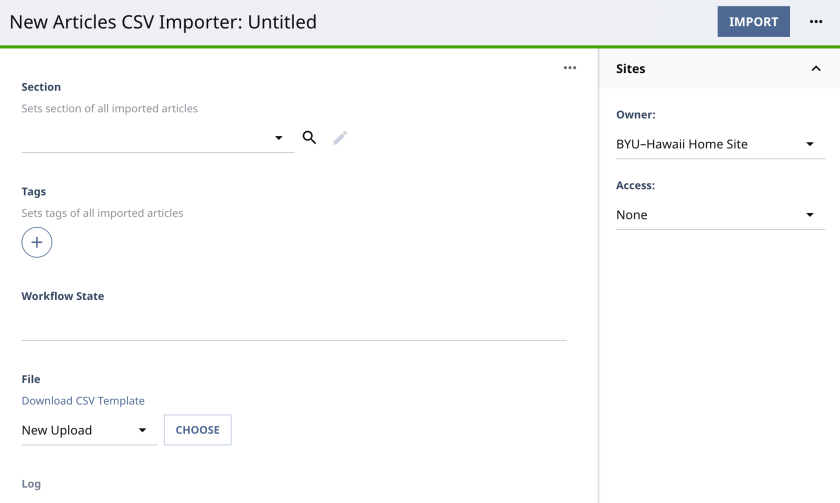Click the Download CSV Template link

83,401
